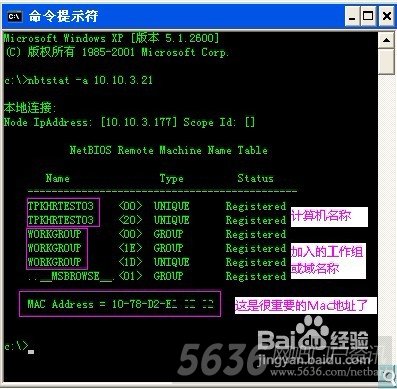Image resolution: width=397 pixels, height=389 pixels.
Task: Select the MAC Address line
Action: click(120, 304)
